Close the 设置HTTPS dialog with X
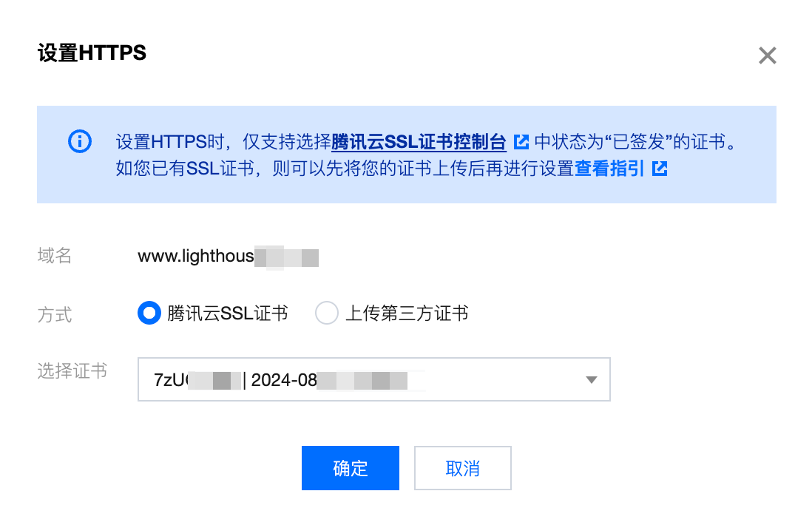The image size is (812, 525). click(x=767, y=55)
